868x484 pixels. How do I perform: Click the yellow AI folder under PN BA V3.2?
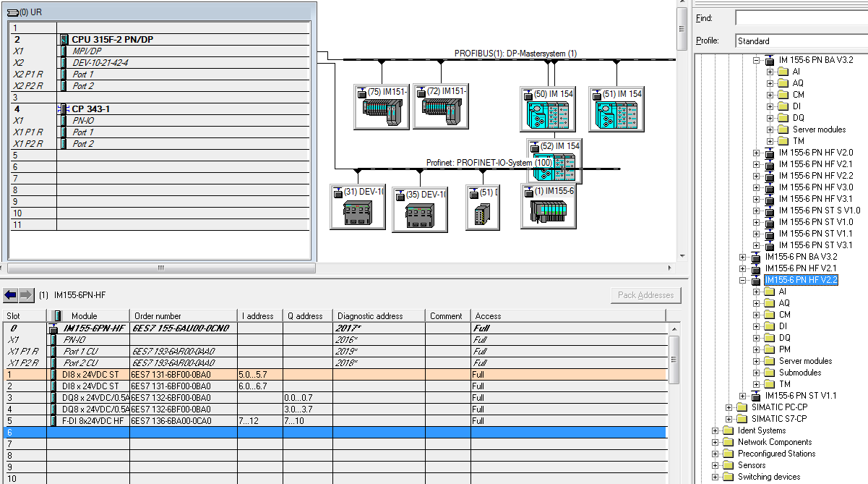tap(783, 72)
